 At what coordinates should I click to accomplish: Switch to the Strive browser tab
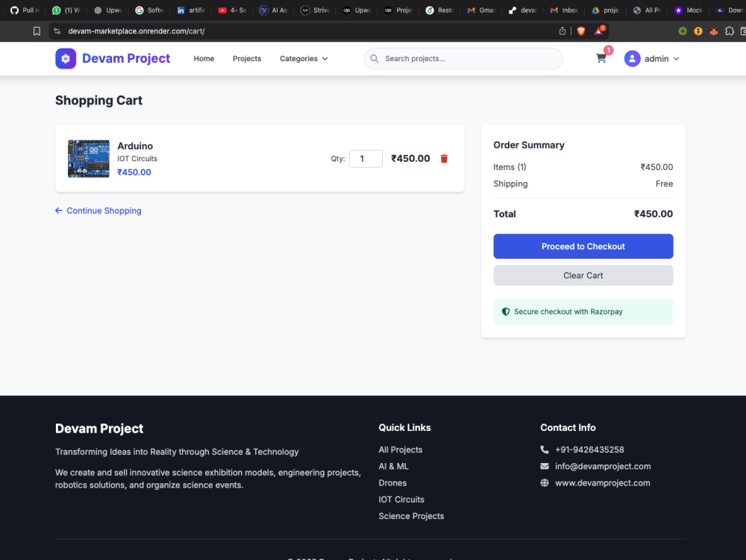pos(315,10)
